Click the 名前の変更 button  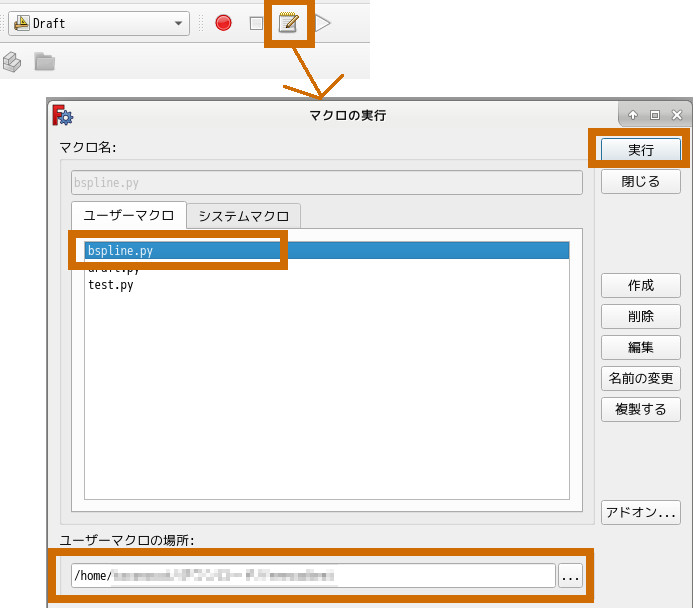[640, 379]
